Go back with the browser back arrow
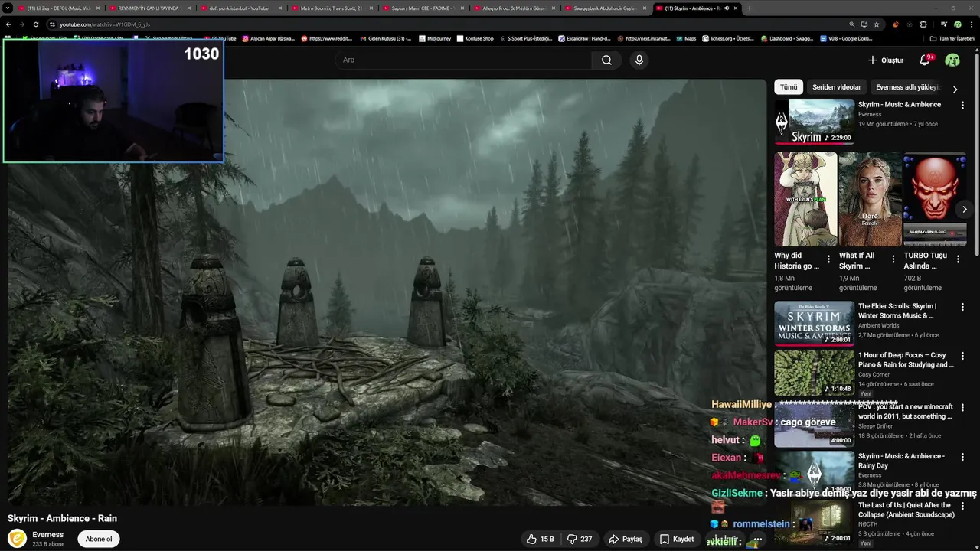 tap(8, 24)
